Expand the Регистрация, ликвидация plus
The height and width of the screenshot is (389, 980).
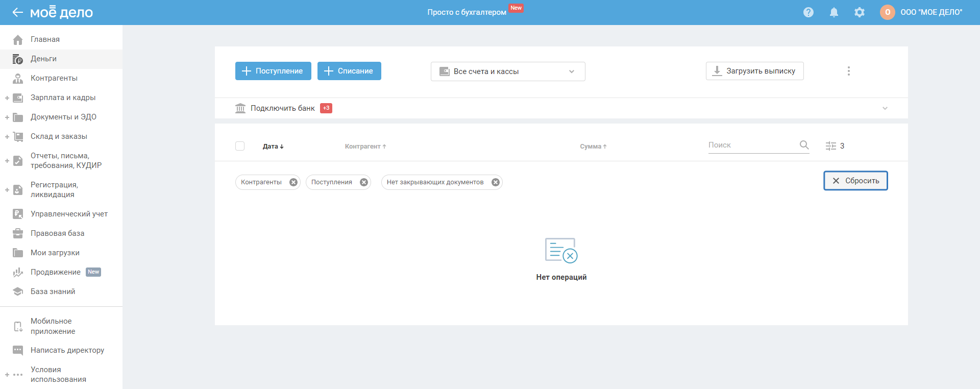coord(7,190)
